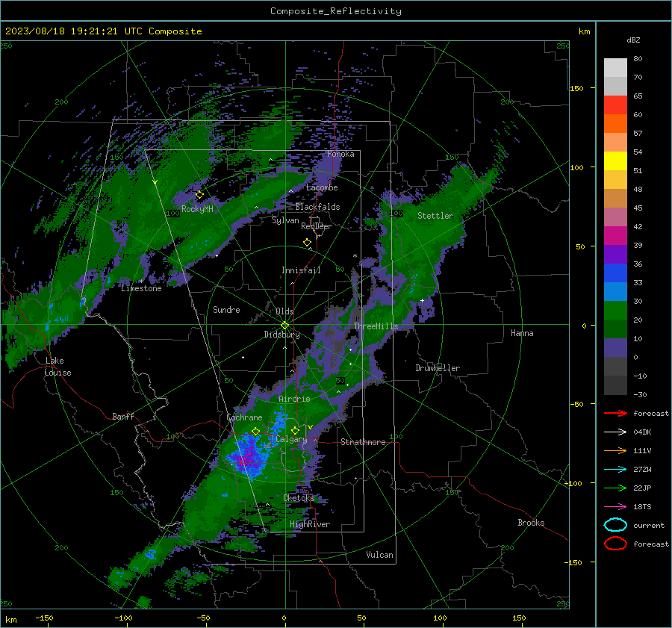
Task: Click the RockyMH label
Action: click(x=197, y=209)
